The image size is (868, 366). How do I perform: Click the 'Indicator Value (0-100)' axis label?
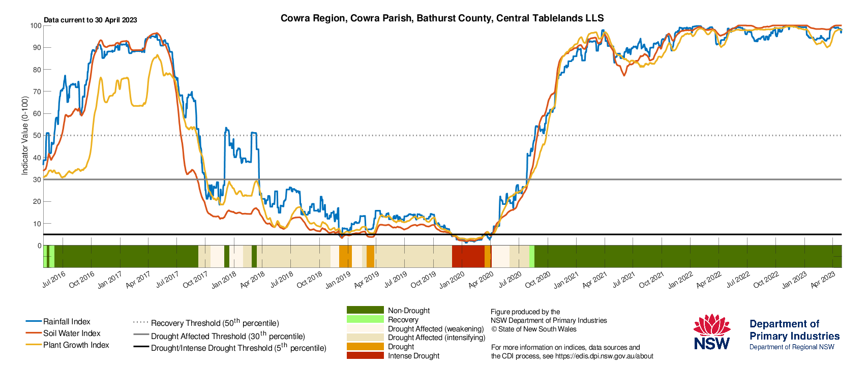click(x=24, y=135)
